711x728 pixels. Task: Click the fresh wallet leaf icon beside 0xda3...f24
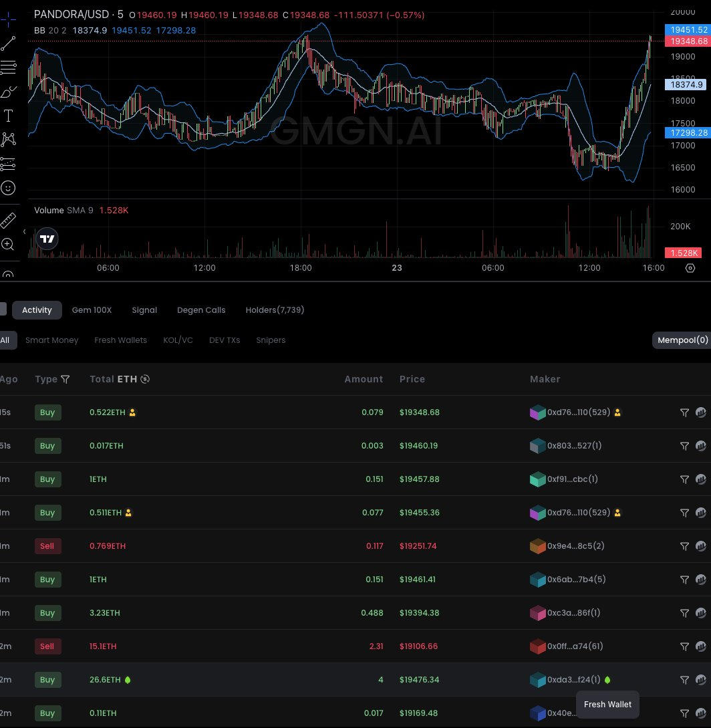pyautogui.click(x=607, y=680)
